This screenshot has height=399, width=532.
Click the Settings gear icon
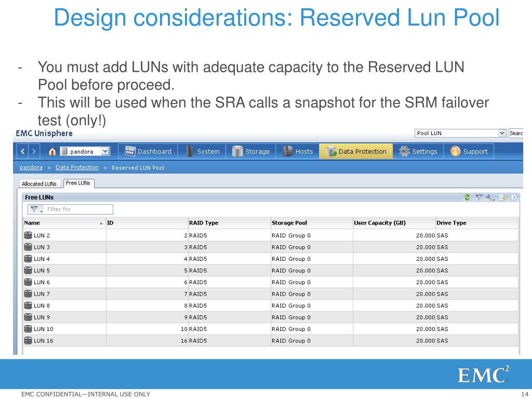pyautogui.click(x=404, y=151)
